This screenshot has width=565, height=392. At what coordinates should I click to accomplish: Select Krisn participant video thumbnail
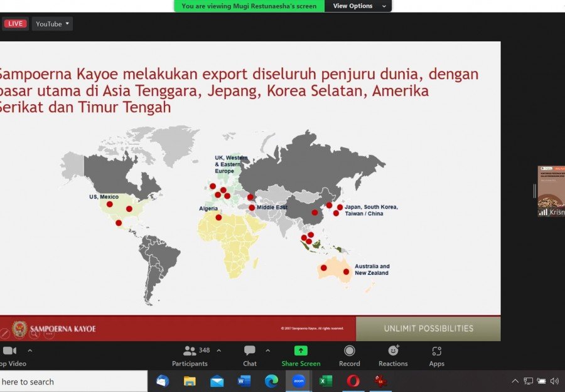551,191
